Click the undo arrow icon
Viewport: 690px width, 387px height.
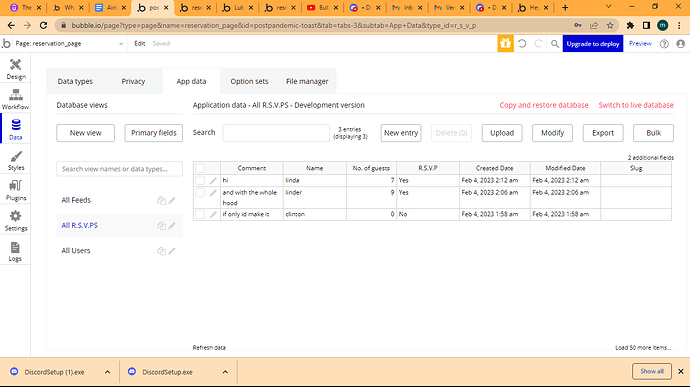522,44
